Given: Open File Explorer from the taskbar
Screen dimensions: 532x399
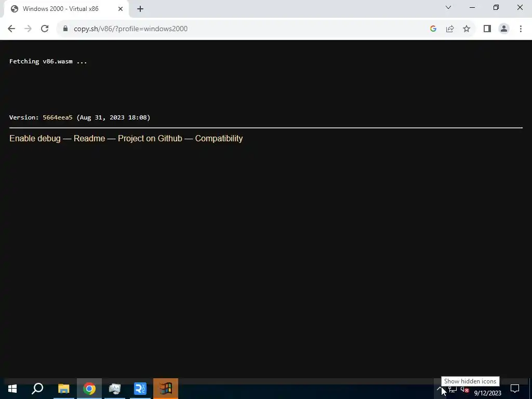Looking at the screenshot, I should 63,389.
